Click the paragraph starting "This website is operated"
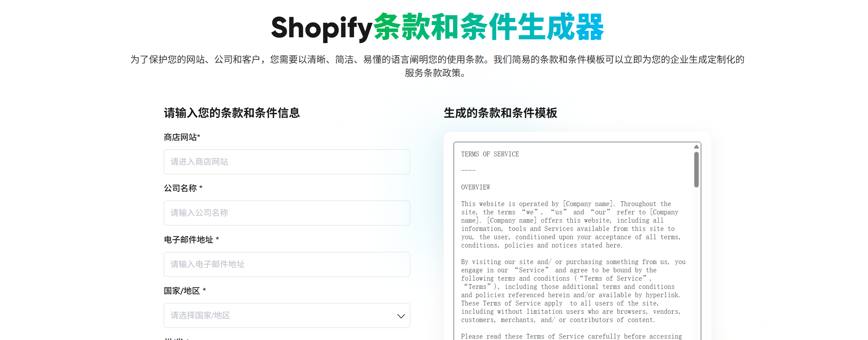The image size is (868, 340). point(571,225)
